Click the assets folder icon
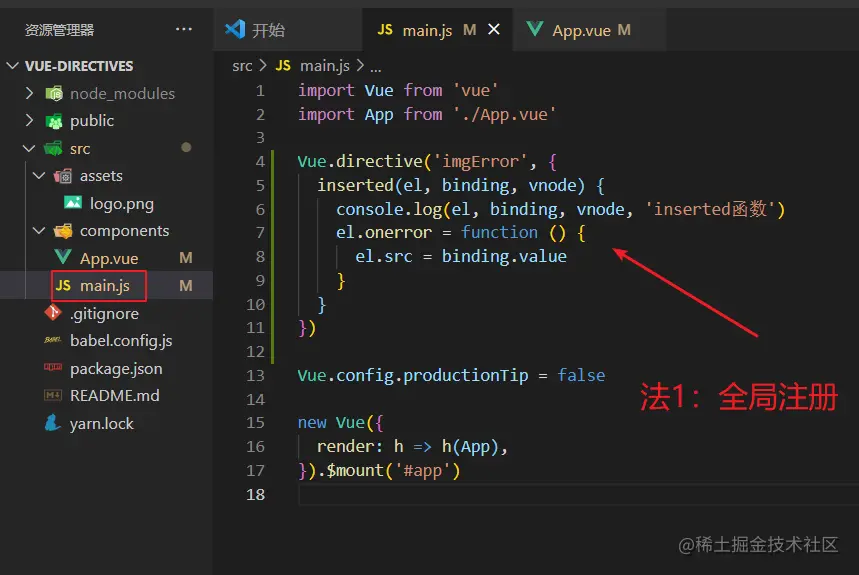The height and width of the screenshot is (575, 859). tap(63, 176)
